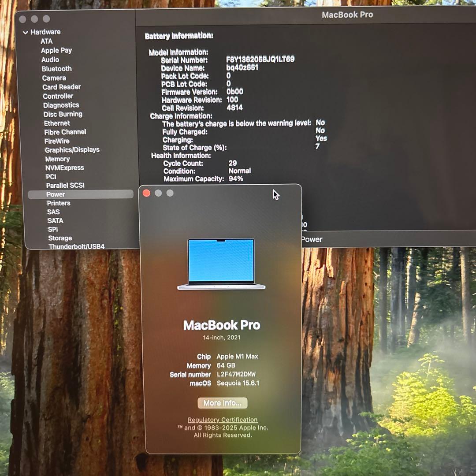Open the Ethernet section
This screenshot has width=476, height=476.
coord(56,123)
